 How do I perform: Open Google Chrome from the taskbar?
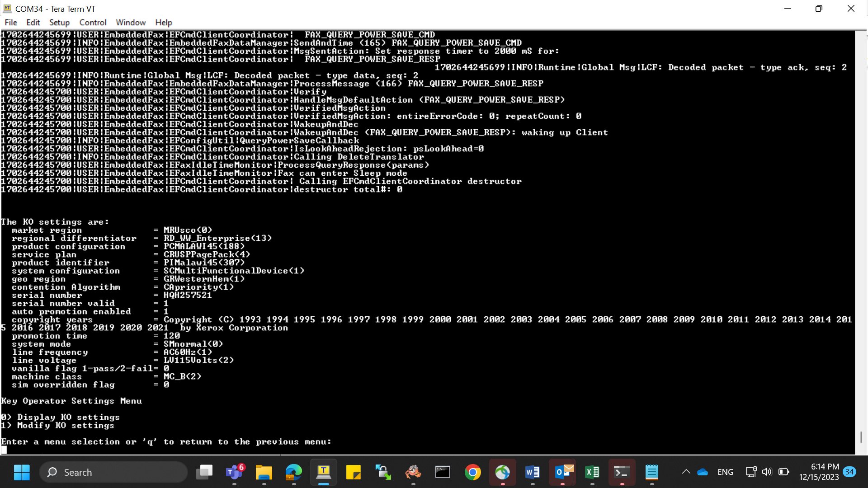[473, 472]
